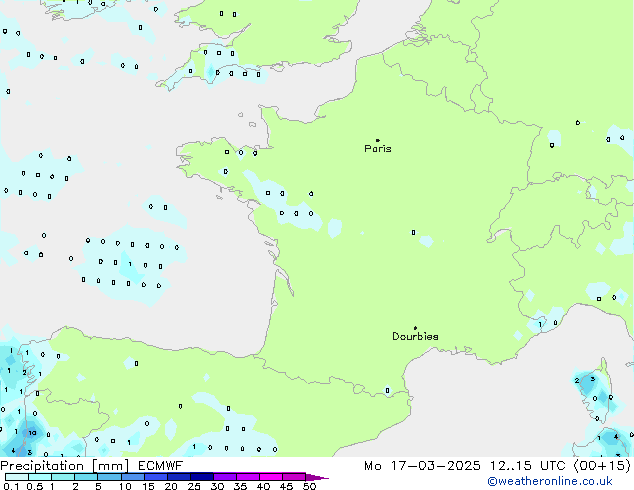
Task: Click the 5–10 mm legend color box
Action: tap(109, 477)
